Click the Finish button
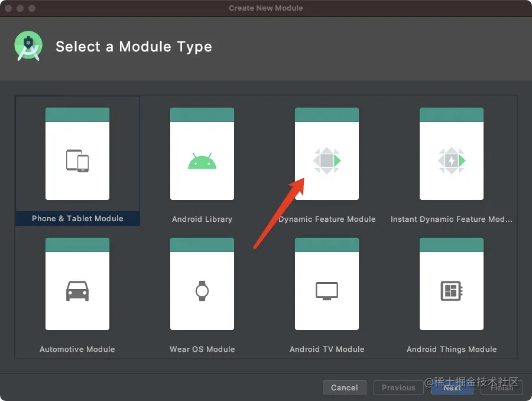532x401 pixels. click(x=502, y=387)
